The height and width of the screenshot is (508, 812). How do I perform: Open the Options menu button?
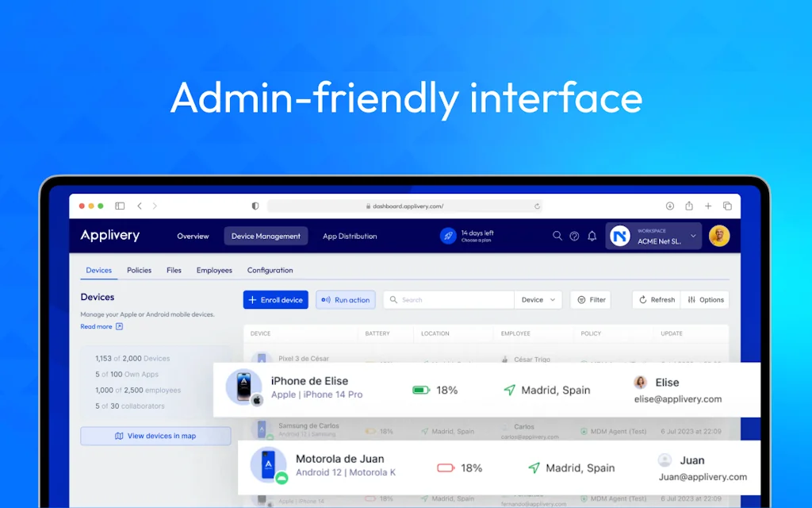(x=705, y=300)
